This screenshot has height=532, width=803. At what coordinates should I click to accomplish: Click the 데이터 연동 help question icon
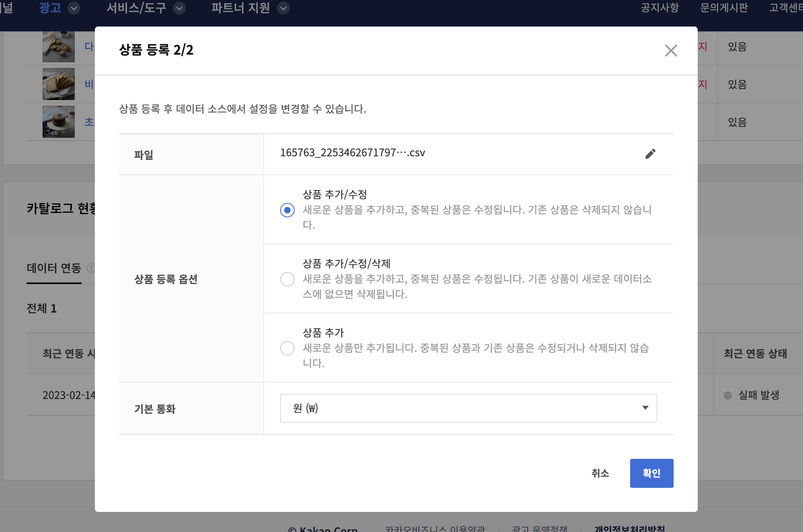click(x=91, y=268)
